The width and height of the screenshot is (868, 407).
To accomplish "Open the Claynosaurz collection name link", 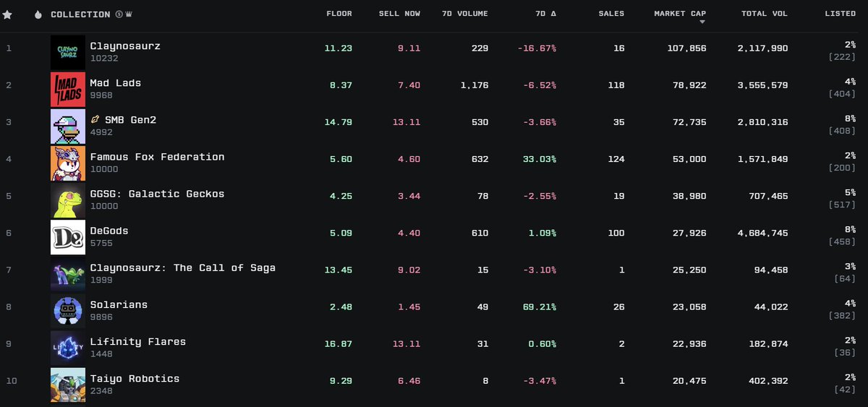I will (x=125, y=46).
